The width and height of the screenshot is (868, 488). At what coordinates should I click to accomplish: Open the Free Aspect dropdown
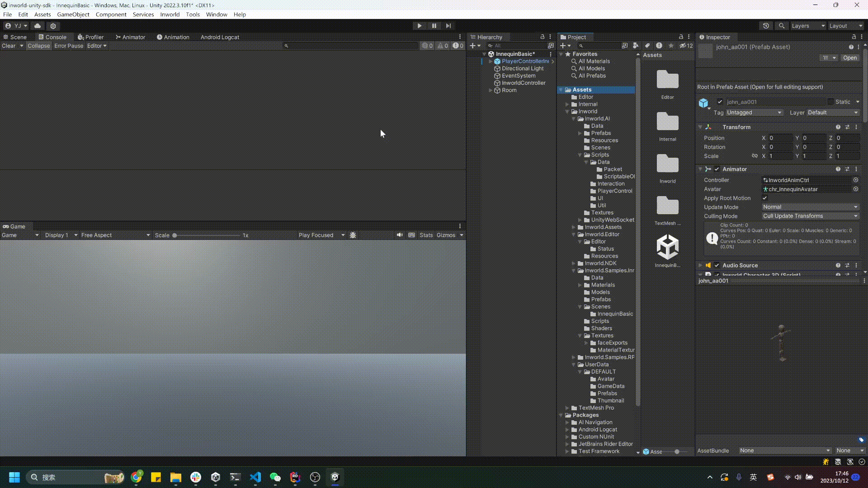115,235
